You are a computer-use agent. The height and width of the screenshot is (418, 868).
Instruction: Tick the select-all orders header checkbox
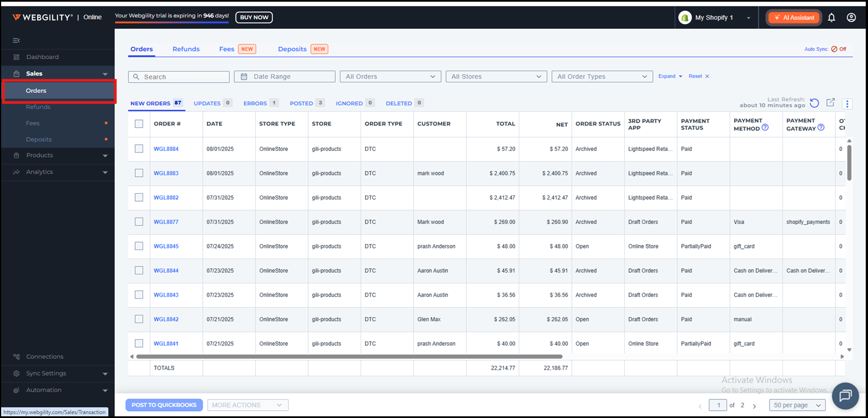(139, 124)
